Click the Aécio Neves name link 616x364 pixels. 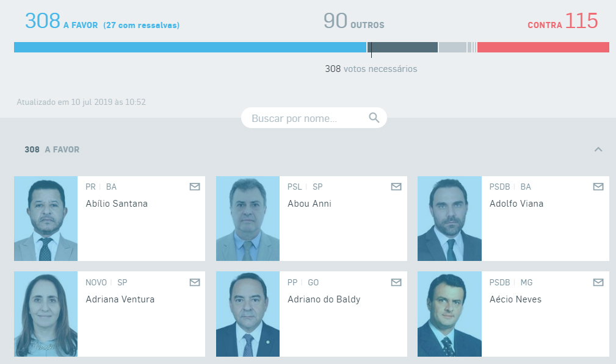pos(515,299)
